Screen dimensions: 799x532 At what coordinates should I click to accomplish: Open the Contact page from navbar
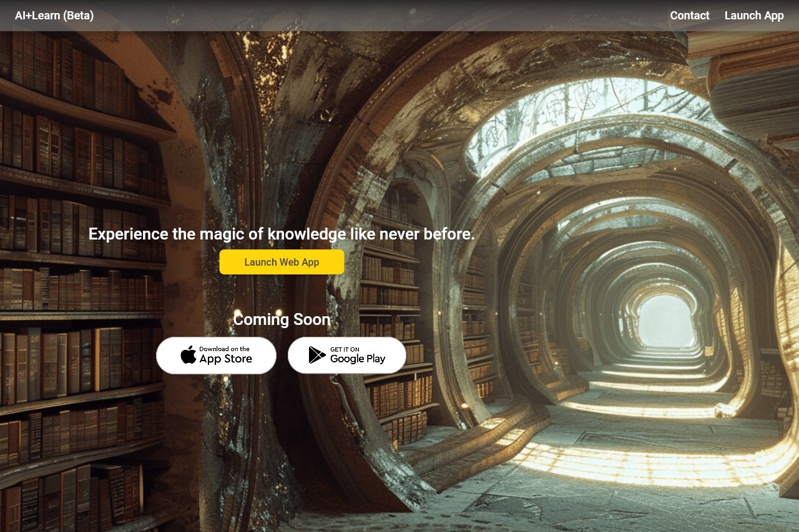[689, 16]
